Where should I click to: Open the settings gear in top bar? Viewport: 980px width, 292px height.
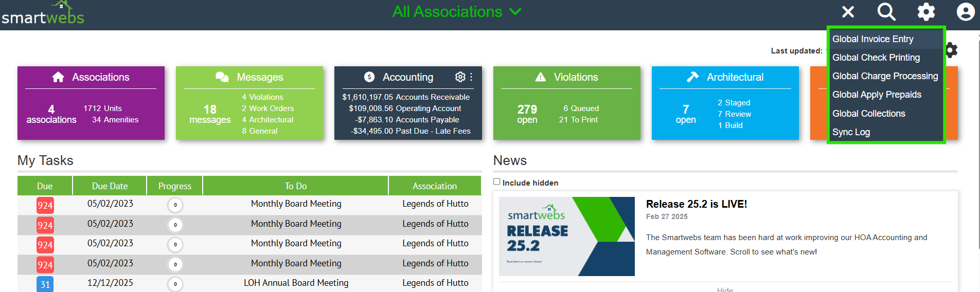pos(926,12)
